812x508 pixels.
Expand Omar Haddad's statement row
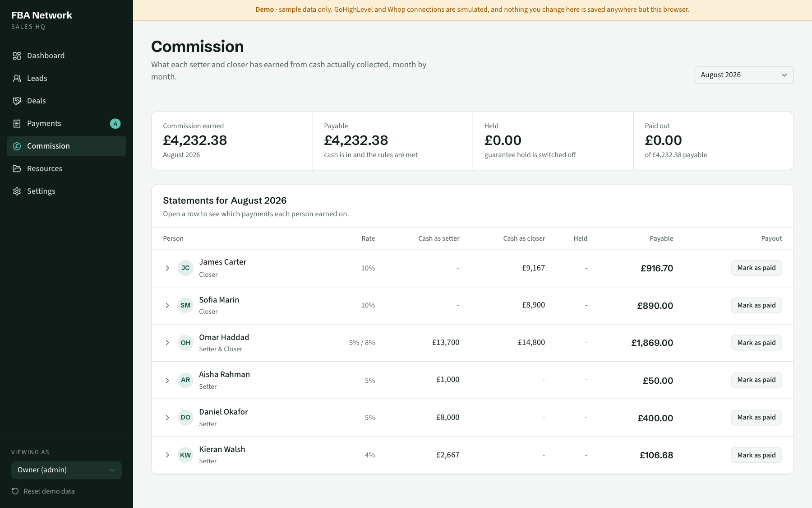(167, 343)
